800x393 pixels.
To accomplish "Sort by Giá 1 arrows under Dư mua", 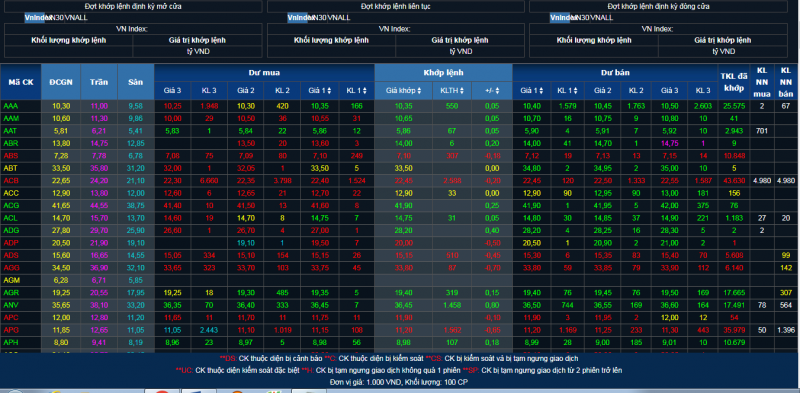I will (x=329, y=90).
